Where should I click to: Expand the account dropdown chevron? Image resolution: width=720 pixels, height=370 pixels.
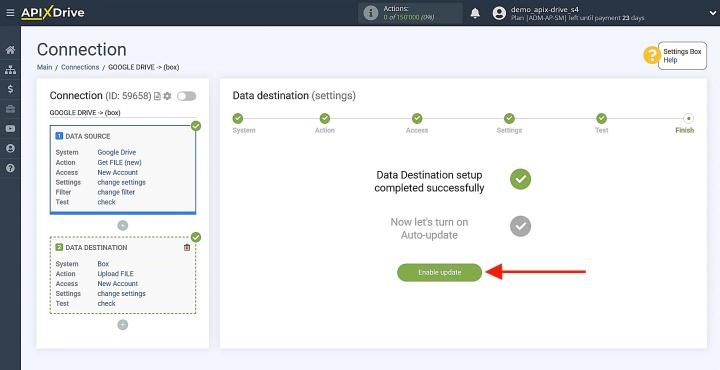712,13
